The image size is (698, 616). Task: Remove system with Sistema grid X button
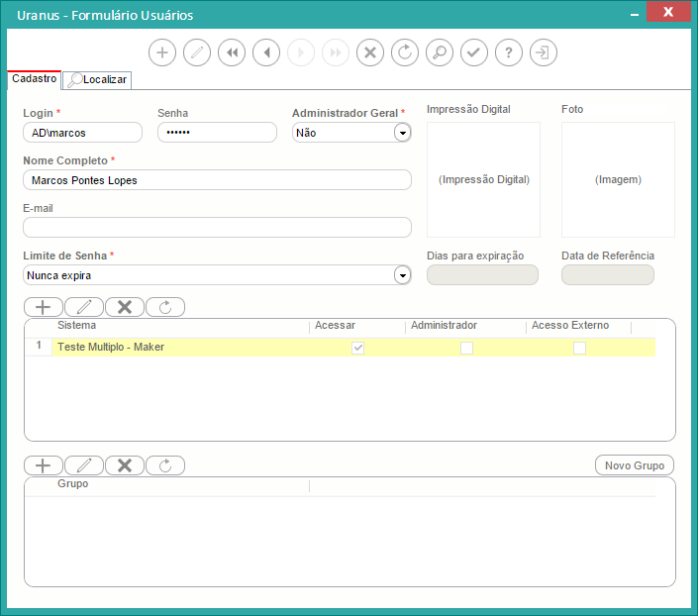tap(125, 307)
